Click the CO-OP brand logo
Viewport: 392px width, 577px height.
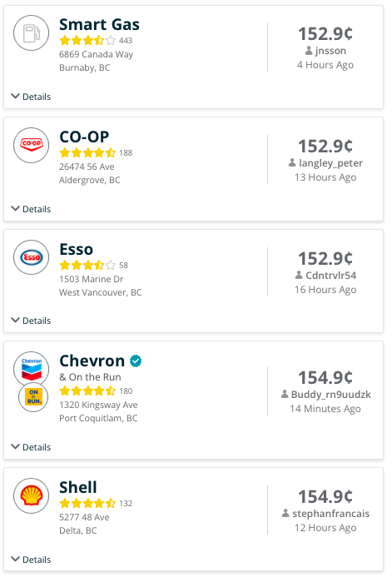coord(32,145)
